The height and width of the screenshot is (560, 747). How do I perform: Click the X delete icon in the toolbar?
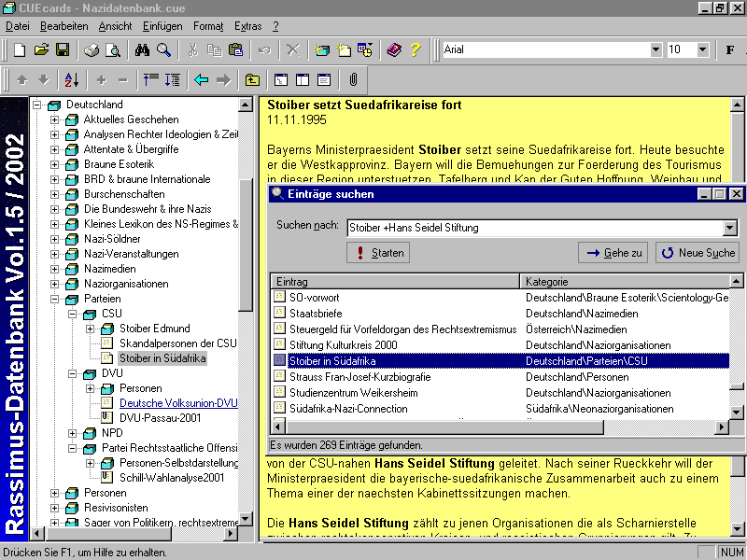click(293, 49)
